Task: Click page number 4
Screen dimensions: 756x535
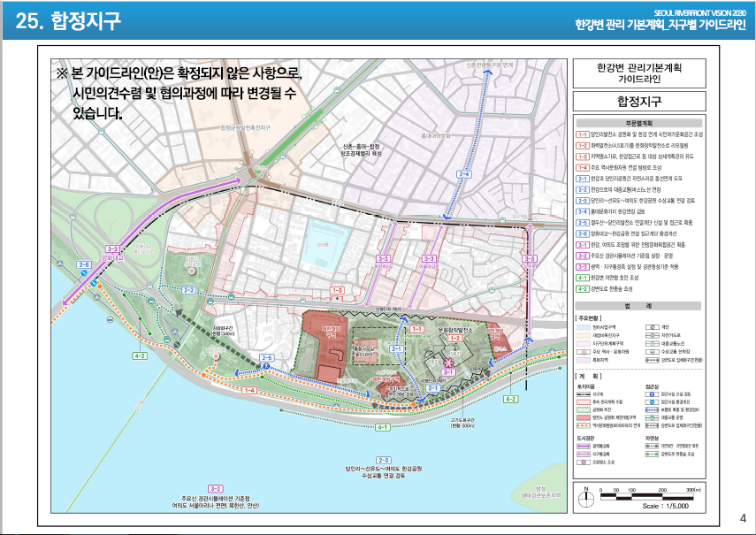Action: tap(743, 518)
